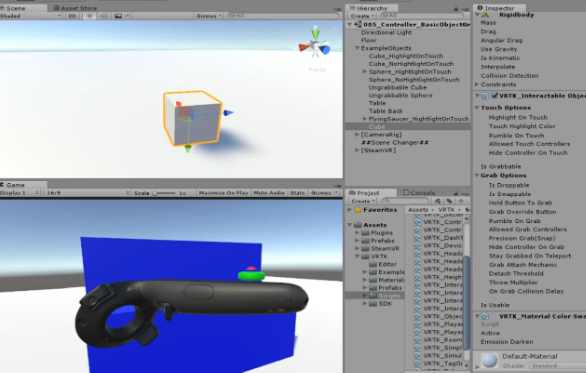Select Ungrabbable Cube in Hierarchy

pyautogui.click(x=398, y=87)
